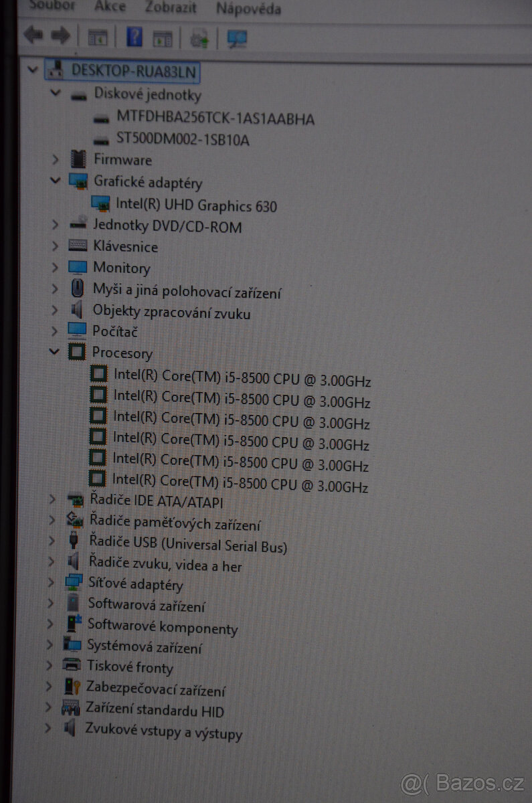Click the Řadiče IDE ATA/ATAPI icon
532x803 pixels.
[x=75, y=499]
